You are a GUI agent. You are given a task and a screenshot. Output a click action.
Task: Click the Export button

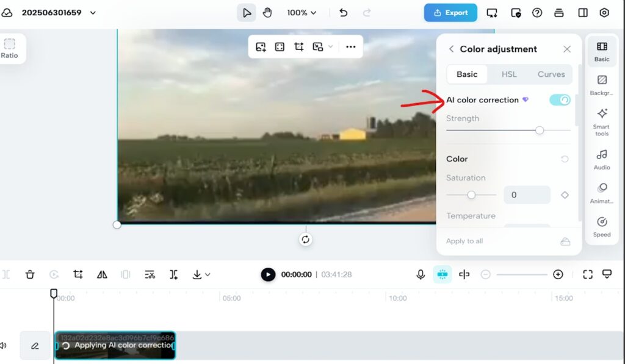(450, 12)
